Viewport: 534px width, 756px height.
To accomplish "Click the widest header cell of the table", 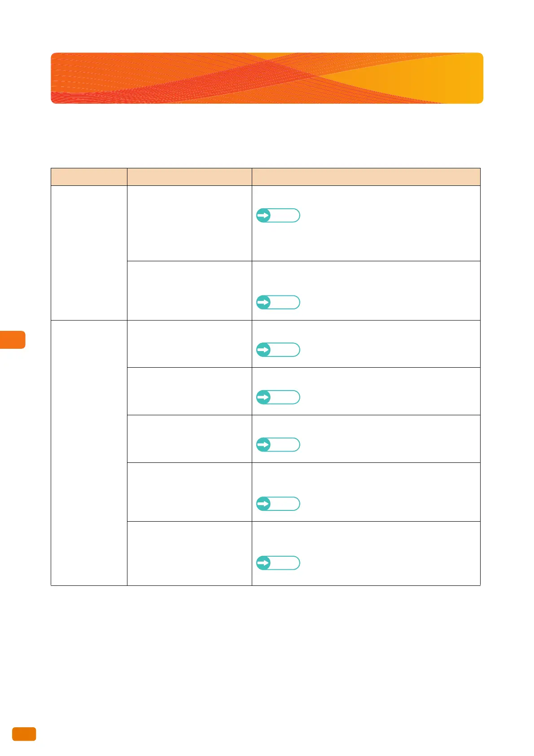I will coord(366,177).
